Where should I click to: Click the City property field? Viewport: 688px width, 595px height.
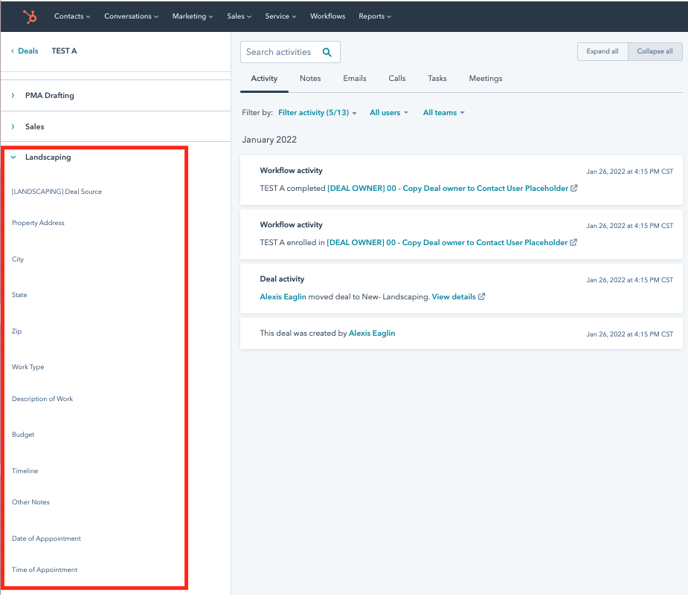(18, 259)
